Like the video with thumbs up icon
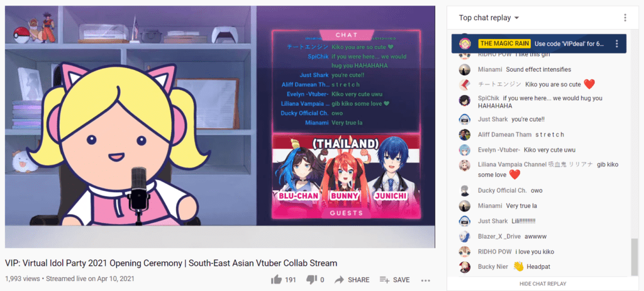 [x=277, y=280]
